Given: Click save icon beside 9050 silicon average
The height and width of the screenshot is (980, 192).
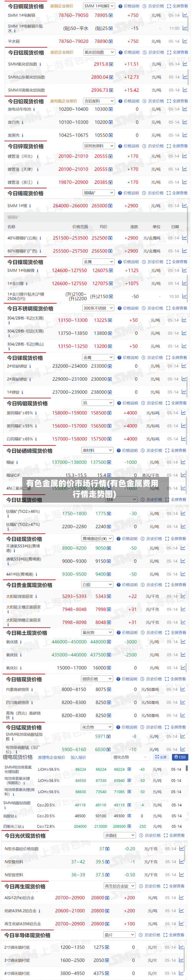Looking at the screenshot, I should click(x=109, y=548).
